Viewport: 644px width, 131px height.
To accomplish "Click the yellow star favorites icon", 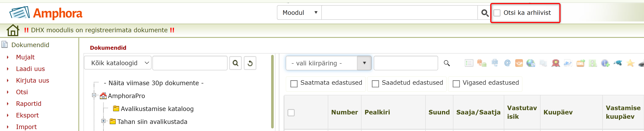I will click(x=630, y=63).
